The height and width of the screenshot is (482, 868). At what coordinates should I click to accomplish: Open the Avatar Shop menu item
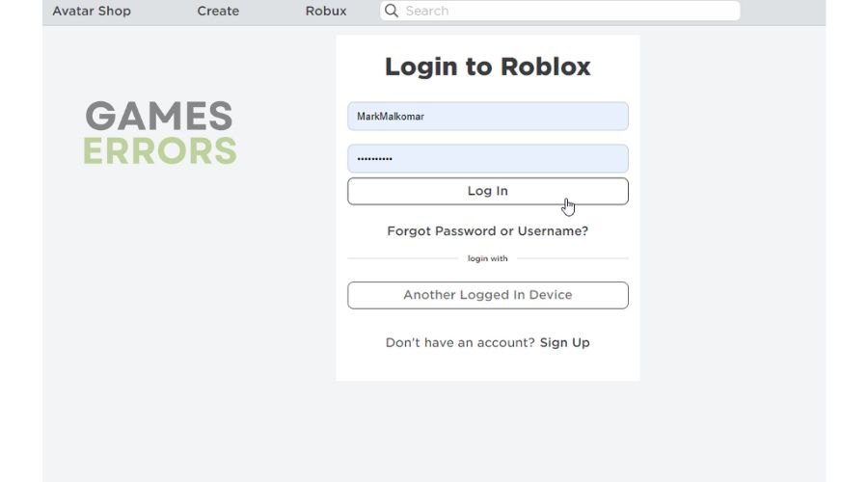(x=92, y=11)
